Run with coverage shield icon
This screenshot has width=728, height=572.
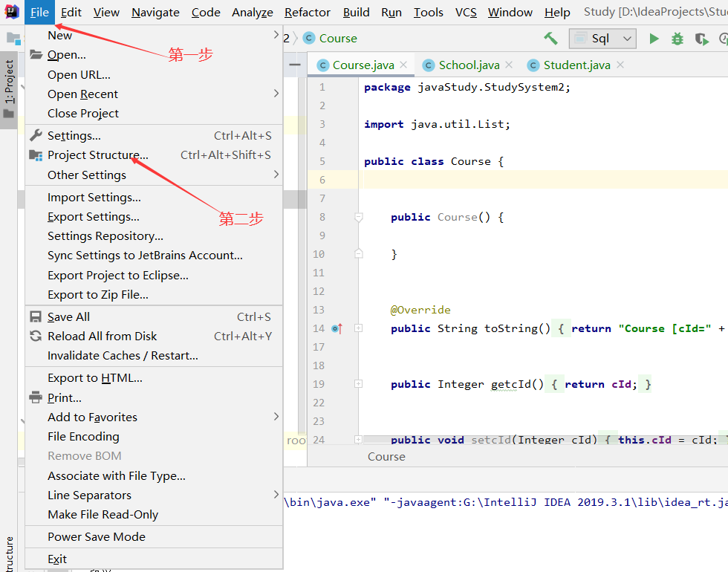point(701,39)
